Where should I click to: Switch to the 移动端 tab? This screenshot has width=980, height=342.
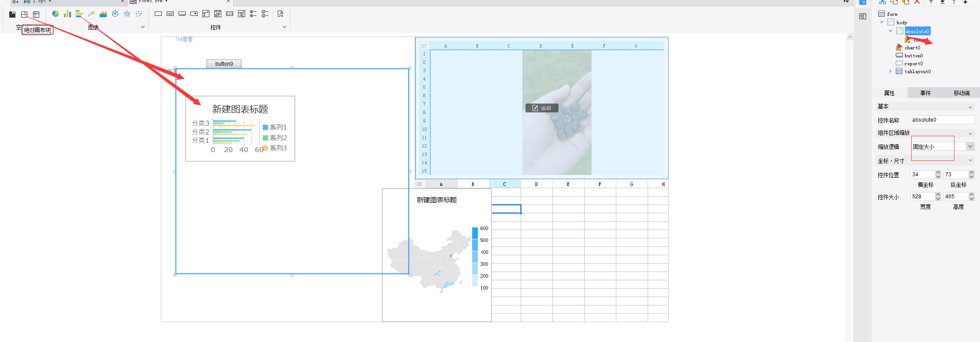pos(961,93)
